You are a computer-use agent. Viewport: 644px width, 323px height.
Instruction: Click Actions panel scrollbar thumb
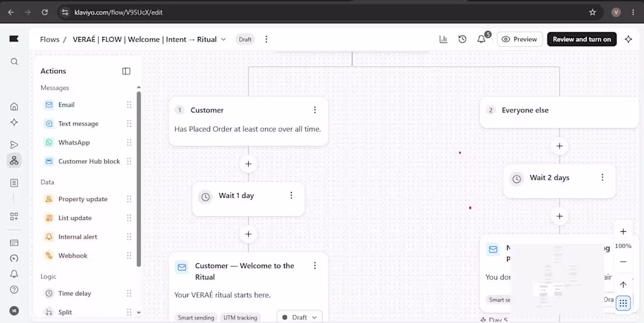pos(139,178)
